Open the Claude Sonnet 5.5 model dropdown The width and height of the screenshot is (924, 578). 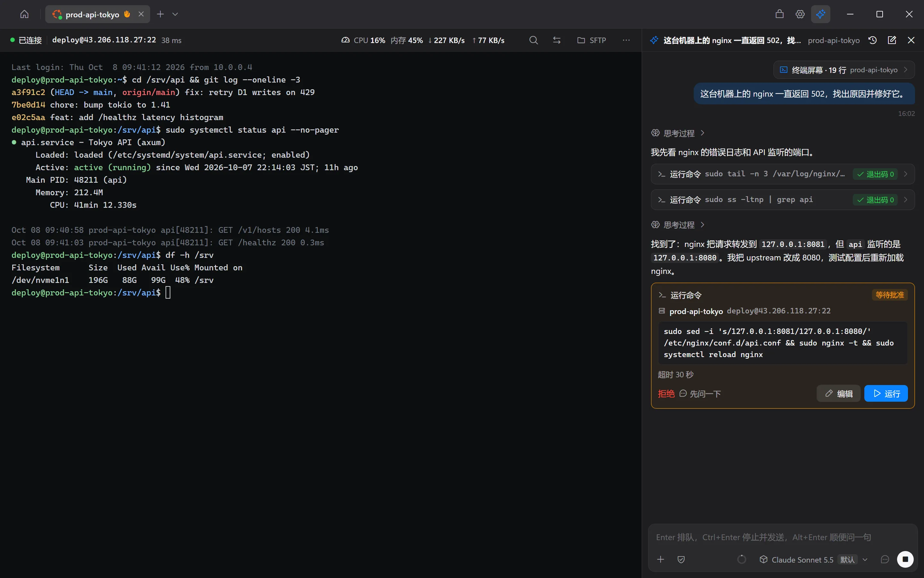[814, 560]
